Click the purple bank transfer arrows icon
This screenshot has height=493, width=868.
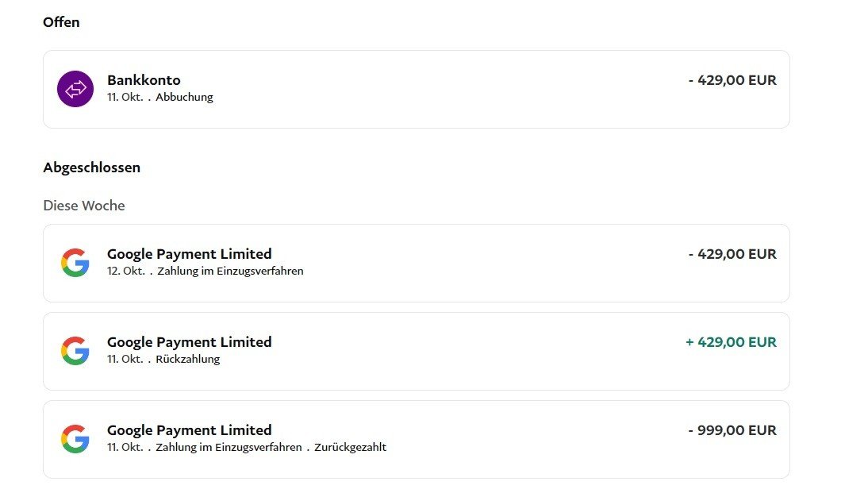(75, 89)
